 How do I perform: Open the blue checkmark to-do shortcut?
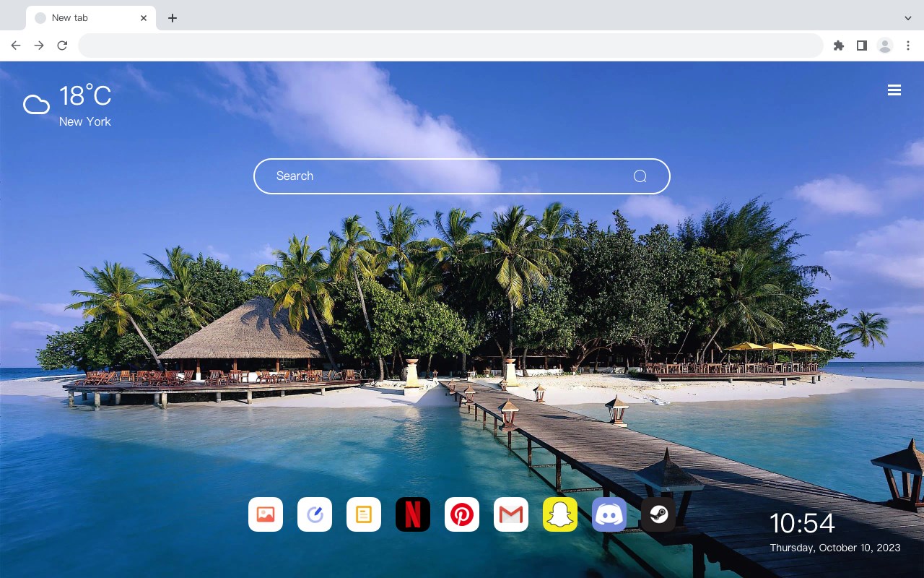point(315,514)
